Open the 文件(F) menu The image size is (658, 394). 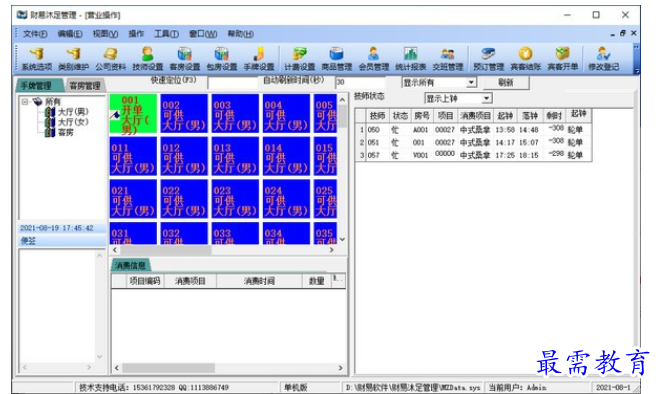pyautogui.click(x=35, y=34)
